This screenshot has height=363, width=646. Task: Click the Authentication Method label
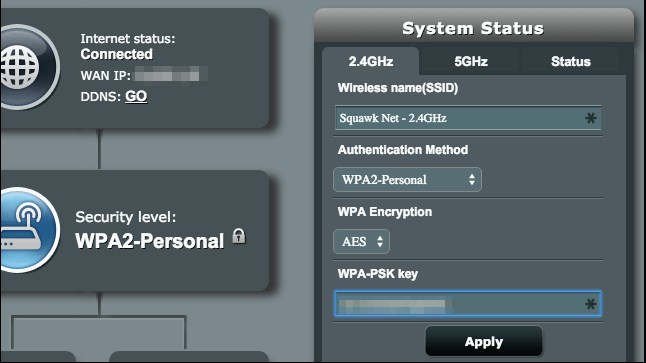click(403, 150)
